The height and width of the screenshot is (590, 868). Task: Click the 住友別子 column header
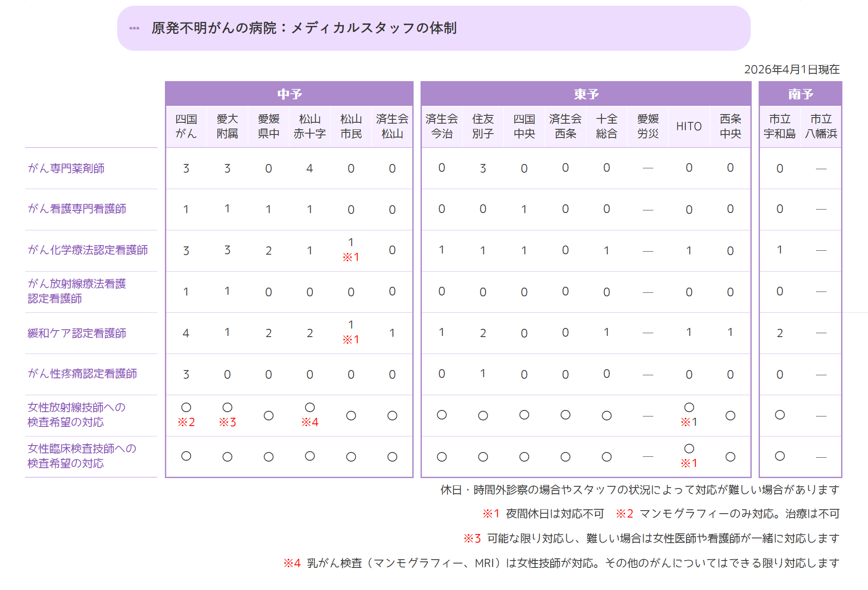pyautogui.click(x=483, y=126)
